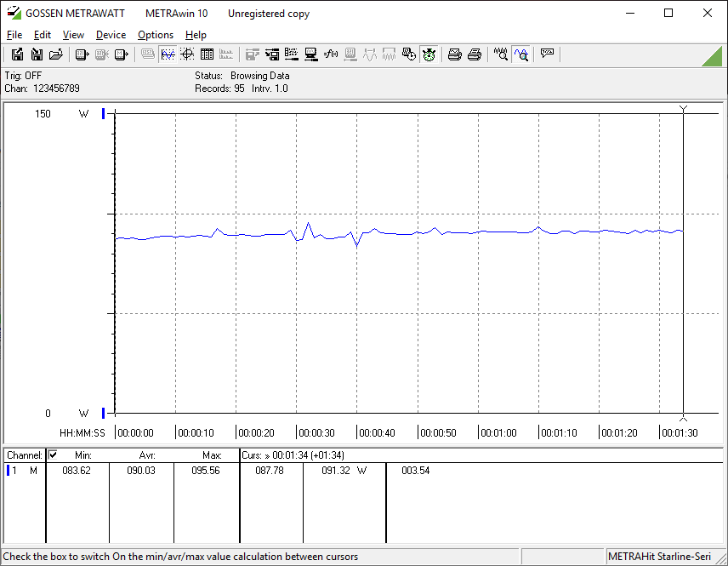728x566 pixels.
Task: Click the speech bubble comment icon
Action: (x=547, y=54)
